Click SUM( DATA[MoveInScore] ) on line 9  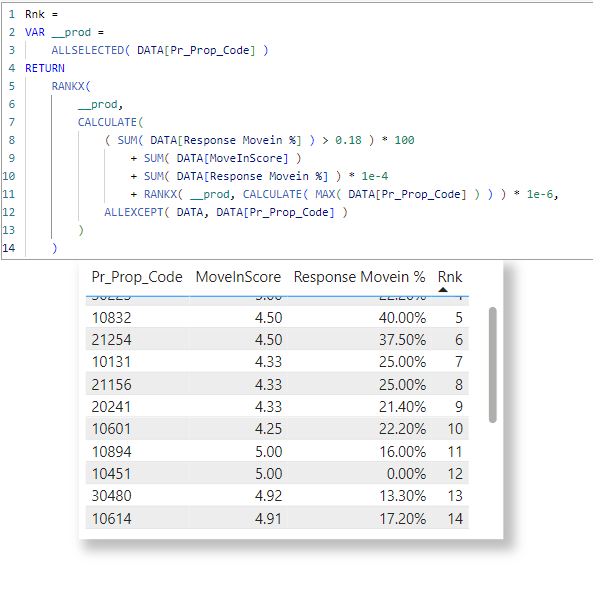click(222, 158)
